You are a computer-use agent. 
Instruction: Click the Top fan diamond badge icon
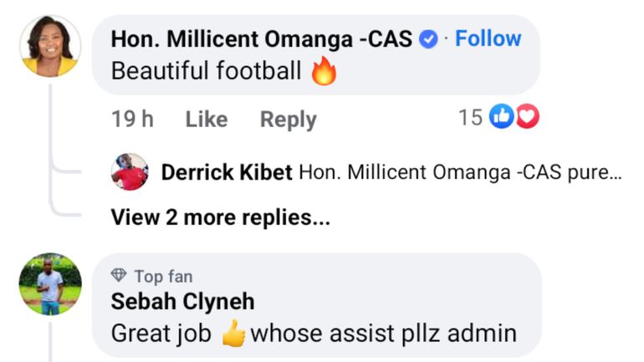[x=119, y=277]
